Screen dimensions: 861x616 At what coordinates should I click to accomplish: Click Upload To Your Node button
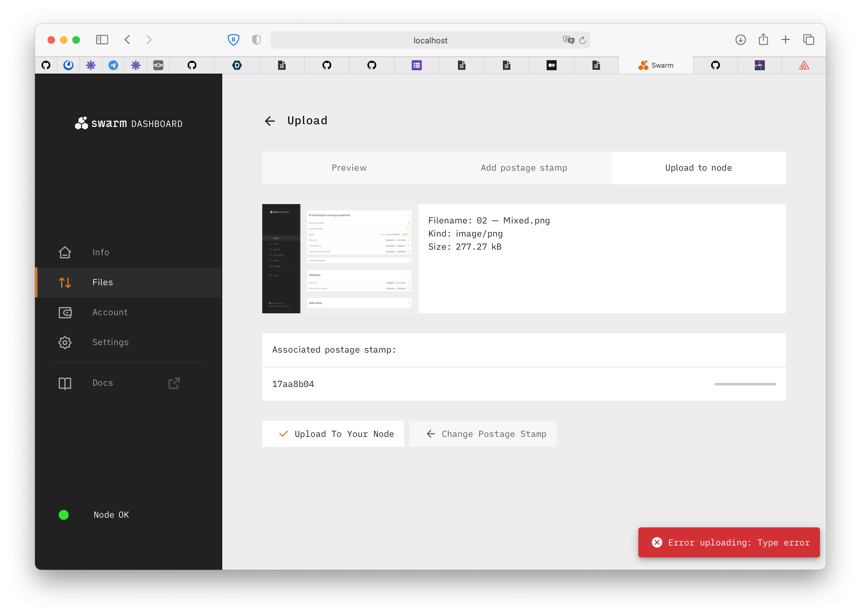(333, 433)
